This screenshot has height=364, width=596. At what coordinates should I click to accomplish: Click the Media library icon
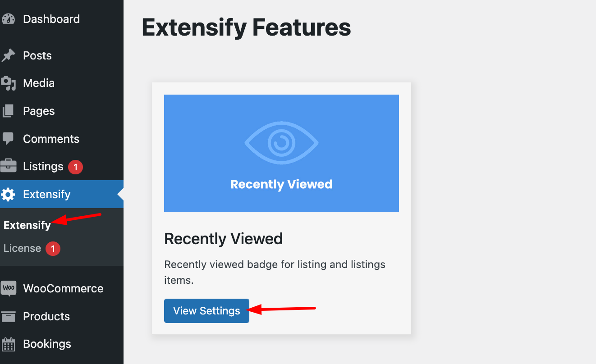click(x=9, y=83)
